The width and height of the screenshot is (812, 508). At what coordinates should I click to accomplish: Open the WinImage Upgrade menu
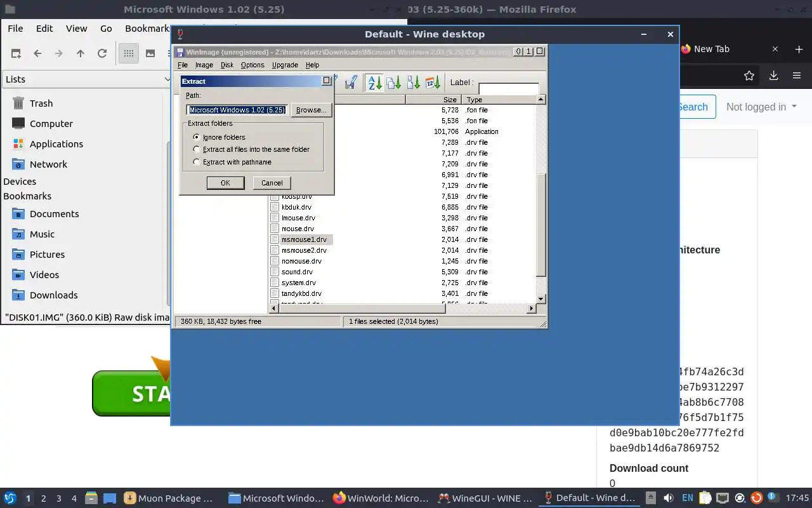click(x=285, y=65)
